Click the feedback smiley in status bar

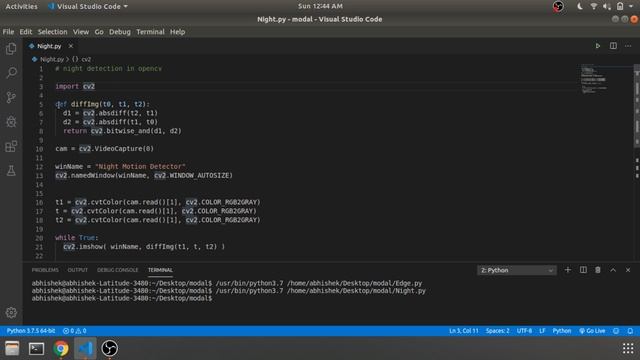(616, 331)
